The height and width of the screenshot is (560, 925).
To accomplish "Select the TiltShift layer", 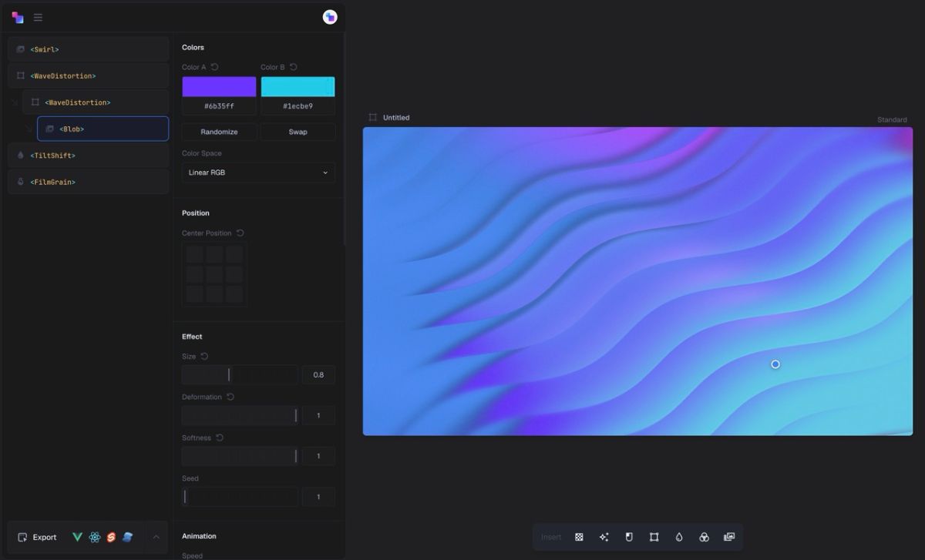I will click(x=89, y=156).
